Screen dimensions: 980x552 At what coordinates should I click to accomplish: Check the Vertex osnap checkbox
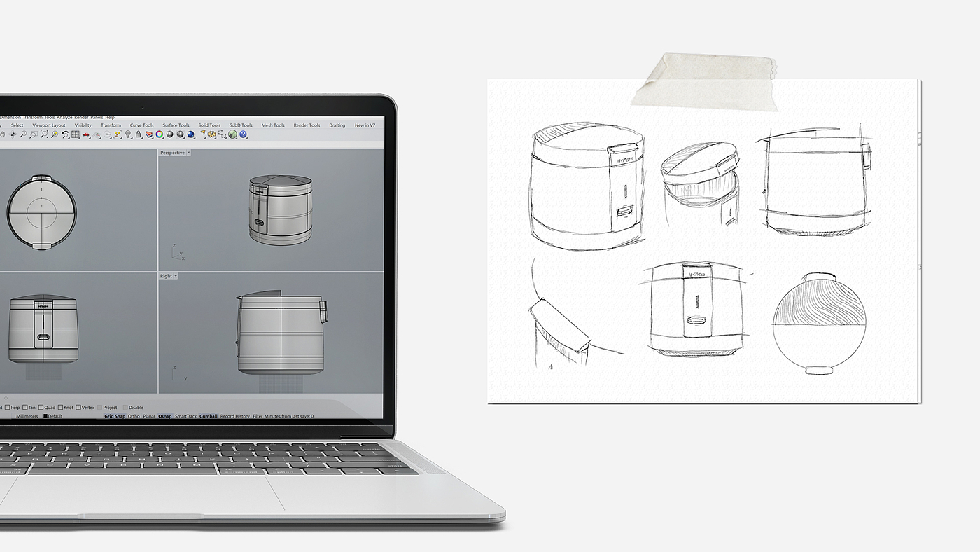(78, 408)
